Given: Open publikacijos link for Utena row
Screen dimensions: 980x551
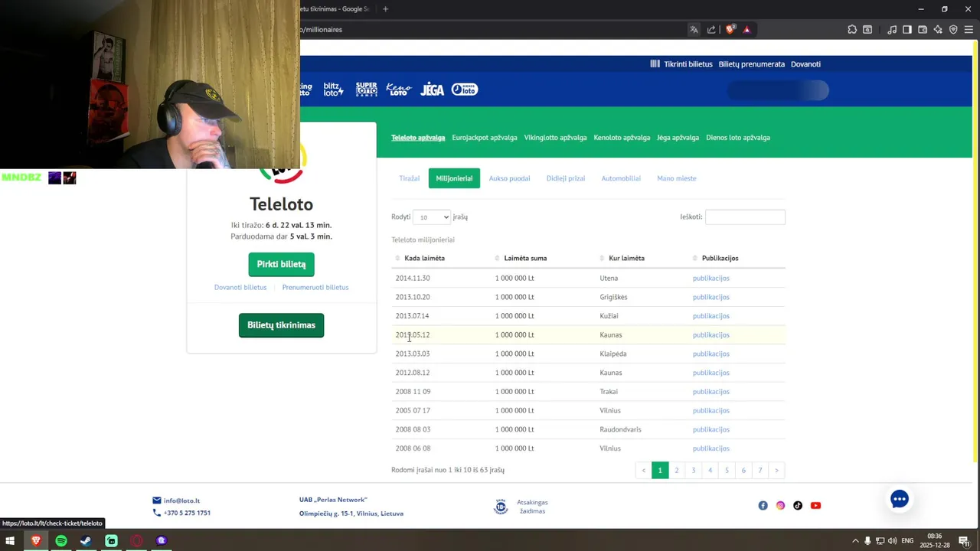Looking at the screenshot, I should click(710, 279).
